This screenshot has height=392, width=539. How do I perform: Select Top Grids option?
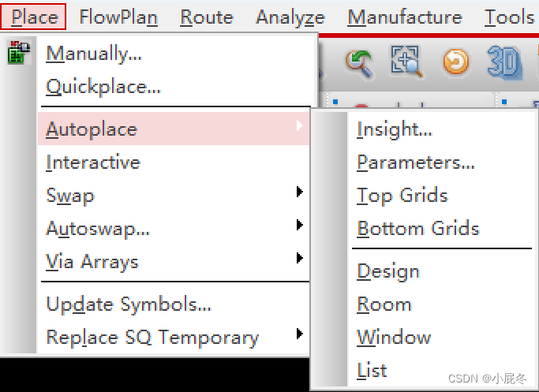pyautogui.click(x=402, y=196)
